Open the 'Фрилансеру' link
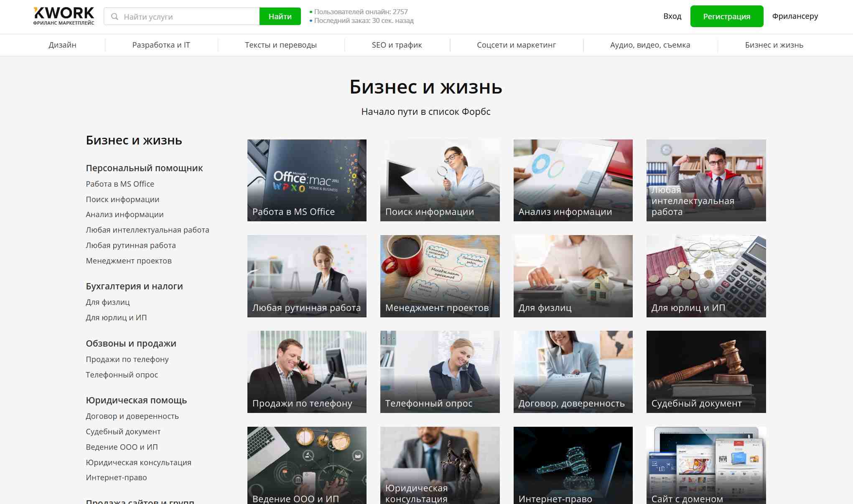 (795, 16)
